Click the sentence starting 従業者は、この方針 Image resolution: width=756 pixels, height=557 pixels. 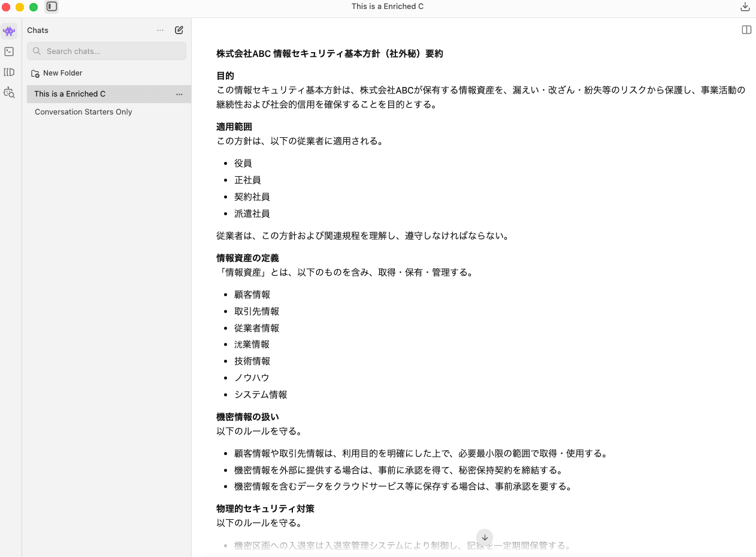pyautogui.click(x=362, y=236)
